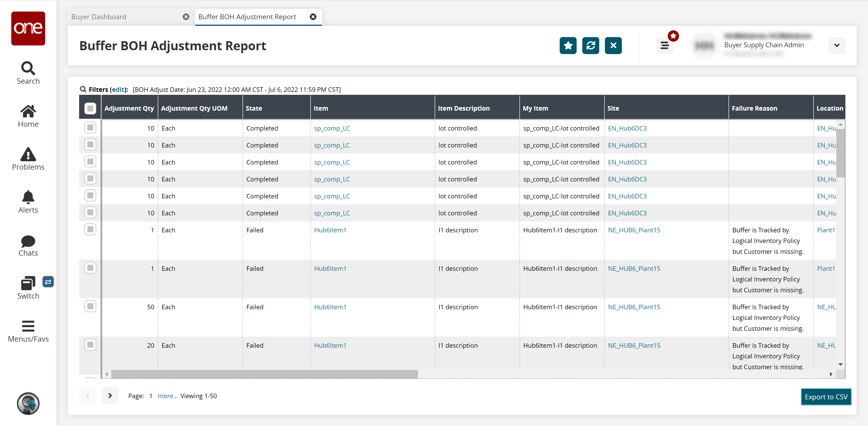Click the more... pages link
The height and width of the screenshot is (426, 868).
click(167, 396)
